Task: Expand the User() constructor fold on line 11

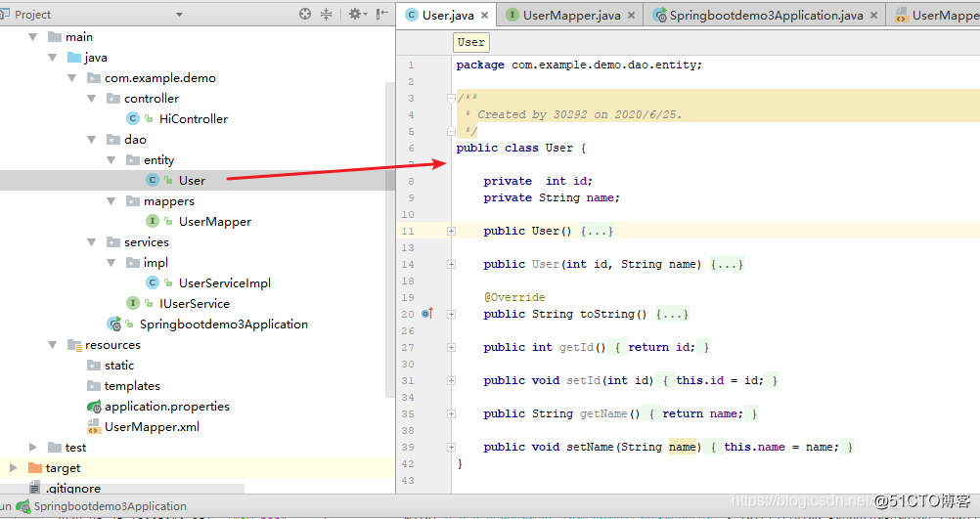Action: [451, 231]
